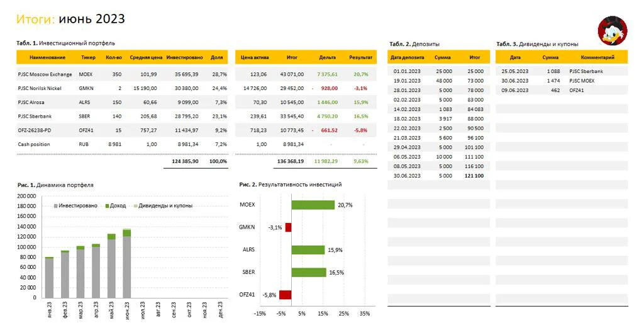Click the total result "9,63%"
The image size is (644, 330).
tap(361, 161)
